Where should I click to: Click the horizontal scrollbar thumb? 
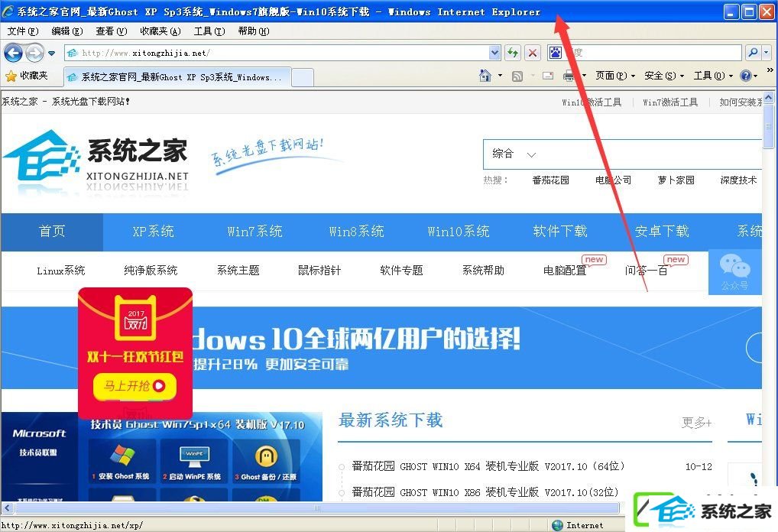(318, 508)
